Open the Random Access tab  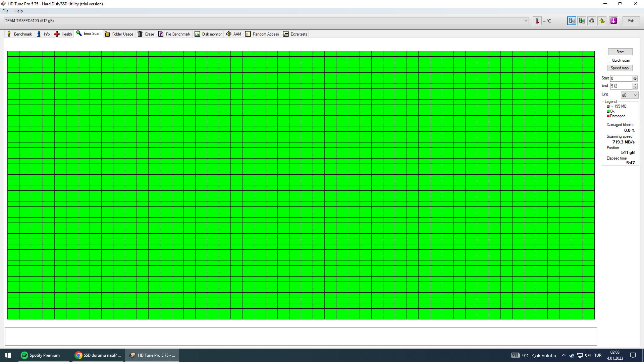coord(262,34)
